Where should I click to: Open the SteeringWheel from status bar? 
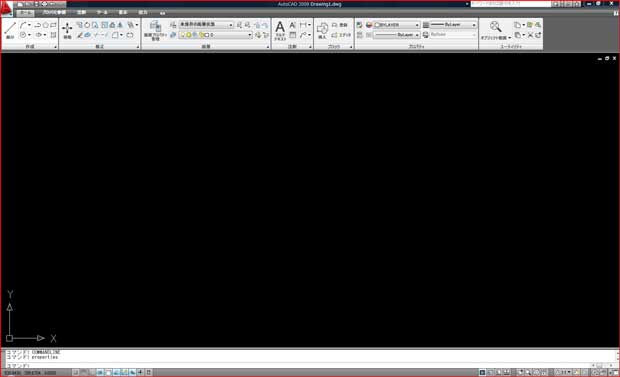pos(536,372)
